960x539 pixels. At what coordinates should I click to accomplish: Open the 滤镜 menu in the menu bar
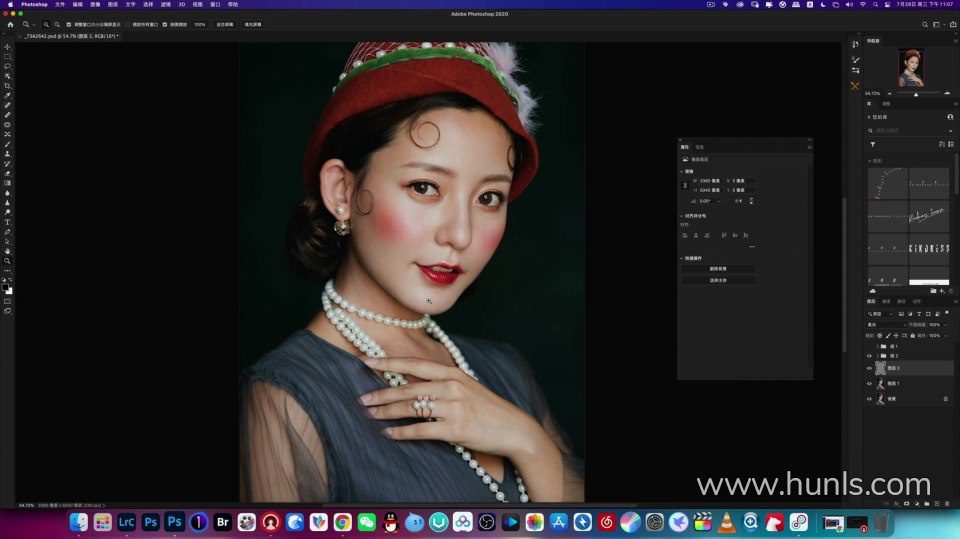(165, 4)
